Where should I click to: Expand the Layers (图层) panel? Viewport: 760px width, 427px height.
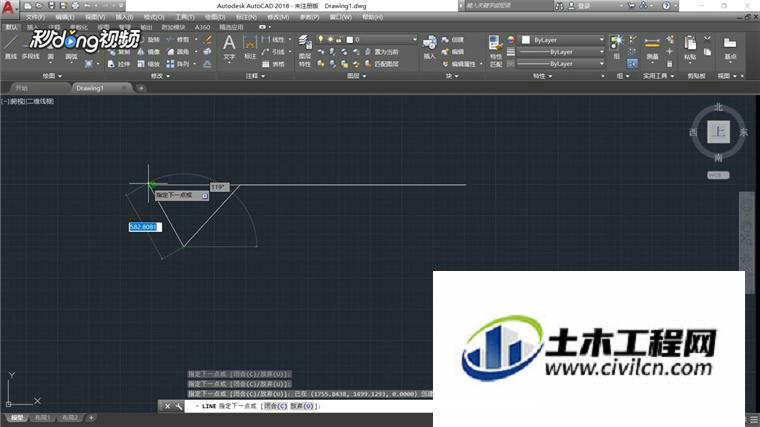[x=356, y=76]
